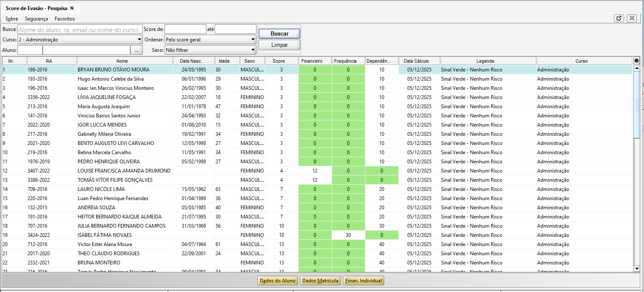The width and height of the screenshot is (644, 292).
Task: Sort by the Nr. column header
Action: click(x=15, y=61)
